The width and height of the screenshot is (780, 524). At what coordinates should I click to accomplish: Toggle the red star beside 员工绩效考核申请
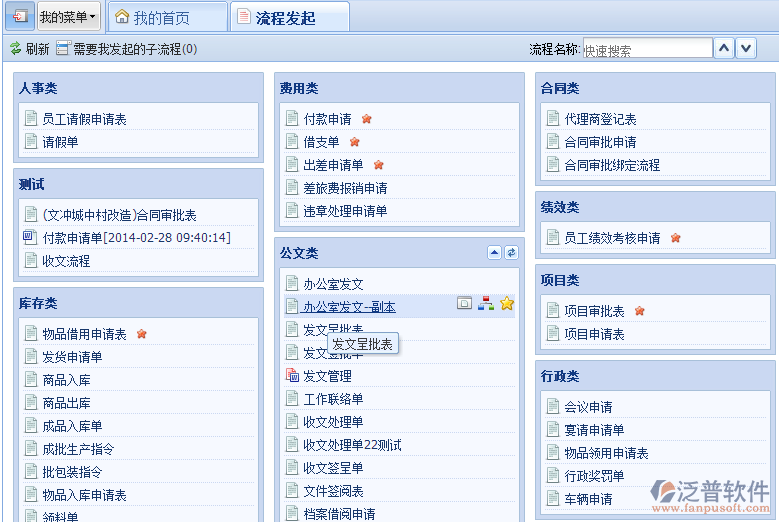pyautogui.click(x=675, y=238)
